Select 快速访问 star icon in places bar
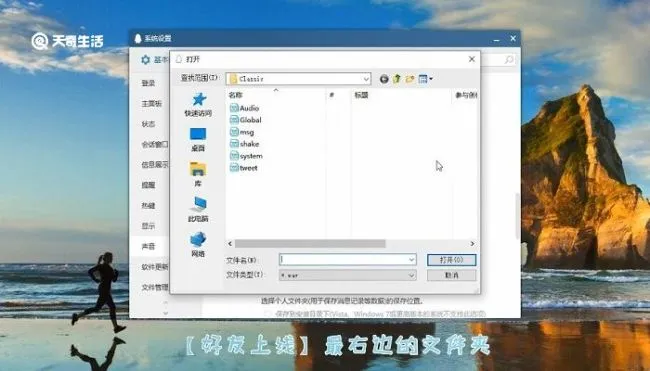This screenshot has width=650, height=371. (199, 99)
